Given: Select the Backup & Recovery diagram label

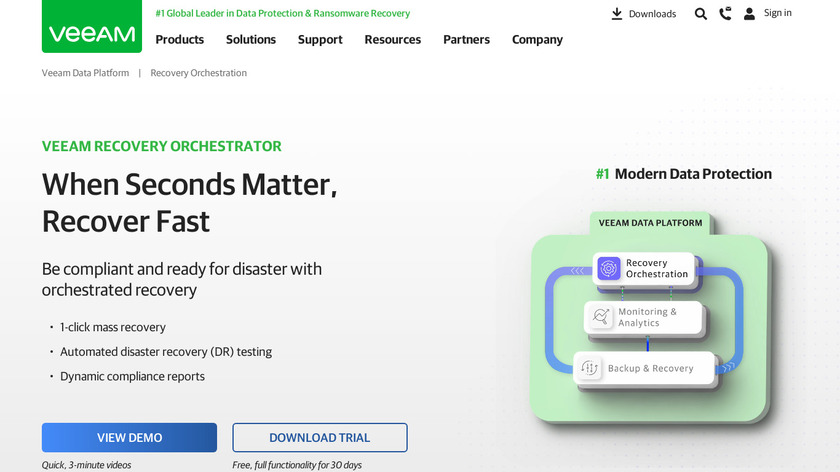Looking at the screenshot, I should tap(650, 369).
